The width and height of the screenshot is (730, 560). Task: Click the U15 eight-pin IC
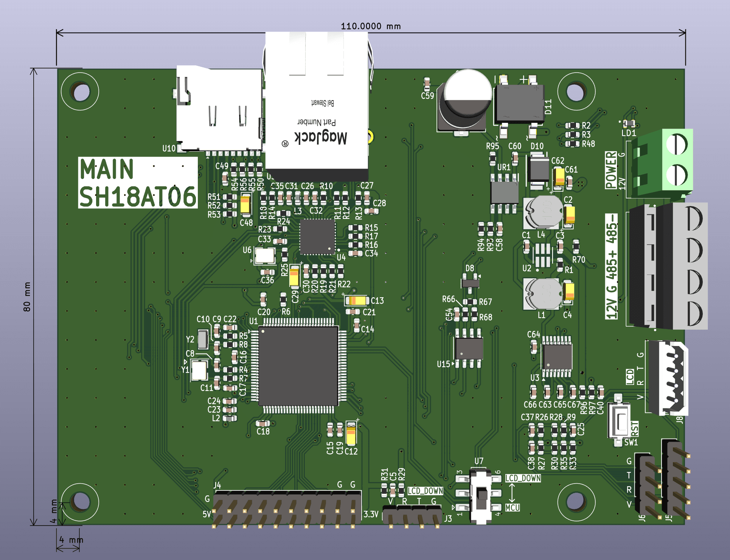pyautogui.click(x=469, y=348)
